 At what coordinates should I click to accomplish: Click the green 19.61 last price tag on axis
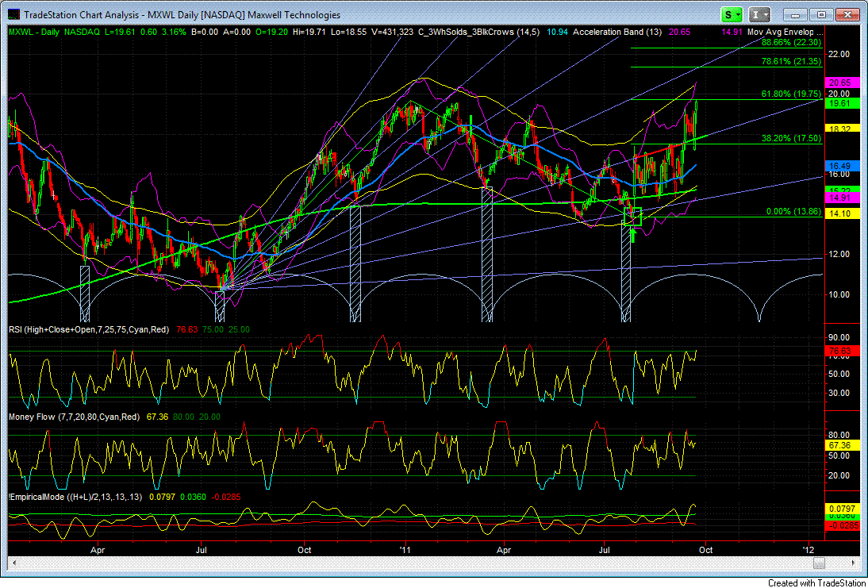click(x=842, y=103)
